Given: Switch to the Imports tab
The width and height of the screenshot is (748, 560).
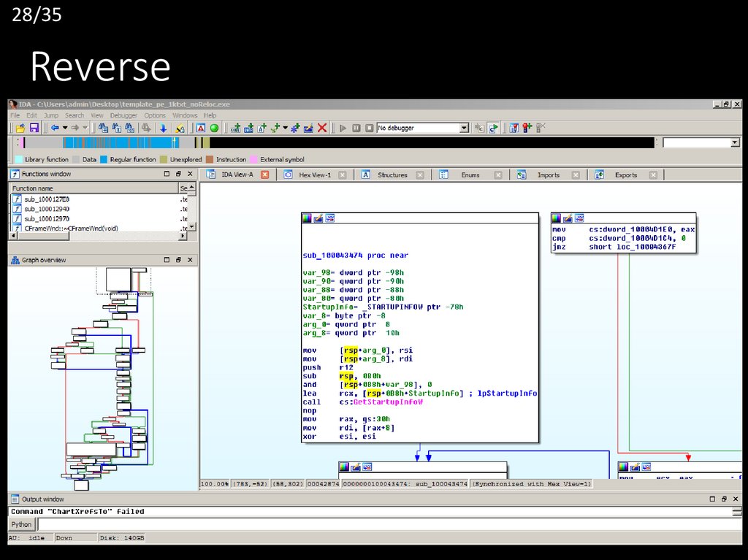Looking at the screenshot, I should pos(548,175).
